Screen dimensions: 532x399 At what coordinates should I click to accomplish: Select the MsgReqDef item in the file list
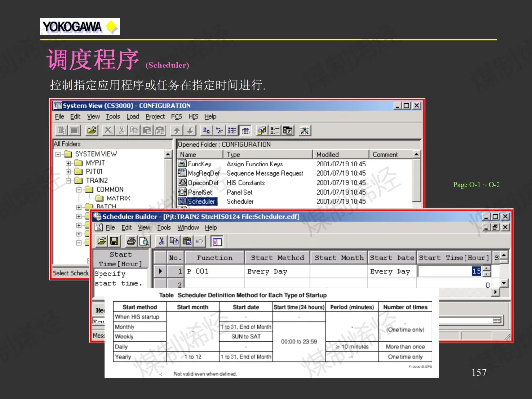(199, 173)
